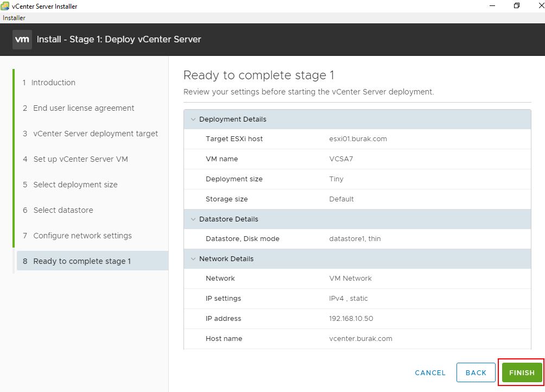545x392 pixels.
Task: Minimize the installer window
Action: tap(492, 5)
